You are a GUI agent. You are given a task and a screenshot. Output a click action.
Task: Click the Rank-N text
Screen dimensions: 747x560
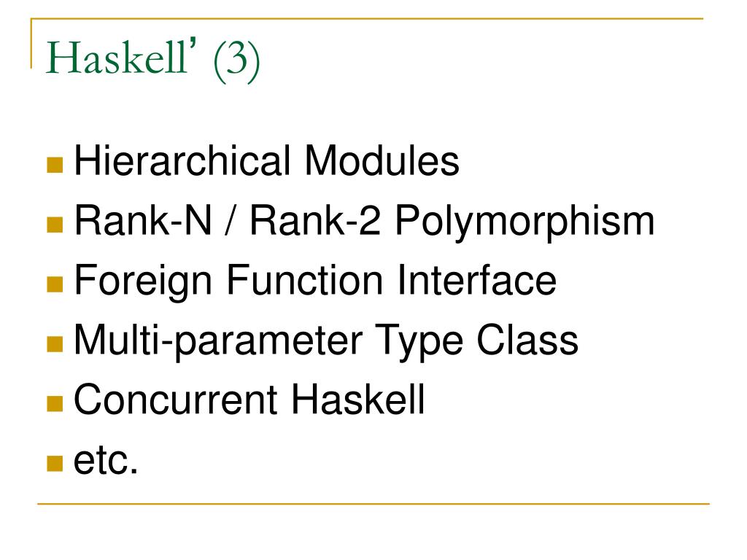[x=142, y=220]
